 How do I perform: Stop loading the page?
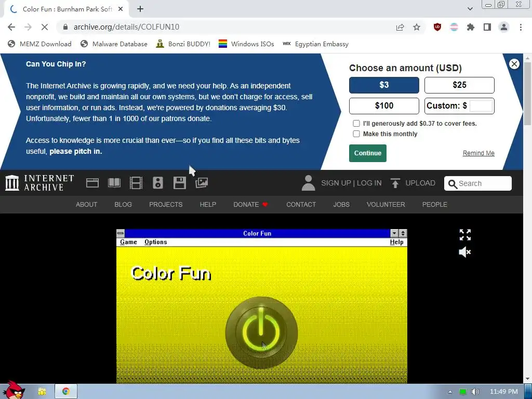click(45, 27)
